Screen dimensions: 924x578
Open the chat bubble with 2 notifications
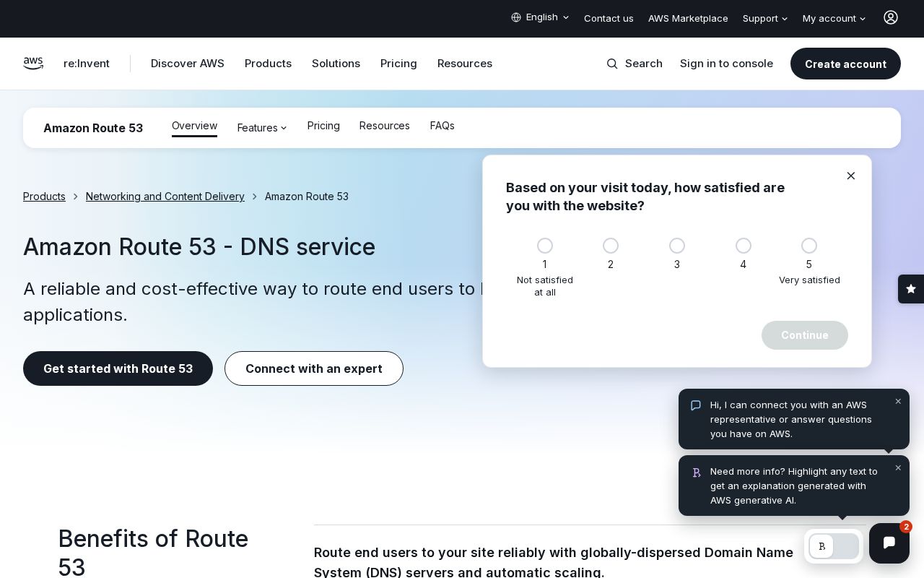coord(889,543)
